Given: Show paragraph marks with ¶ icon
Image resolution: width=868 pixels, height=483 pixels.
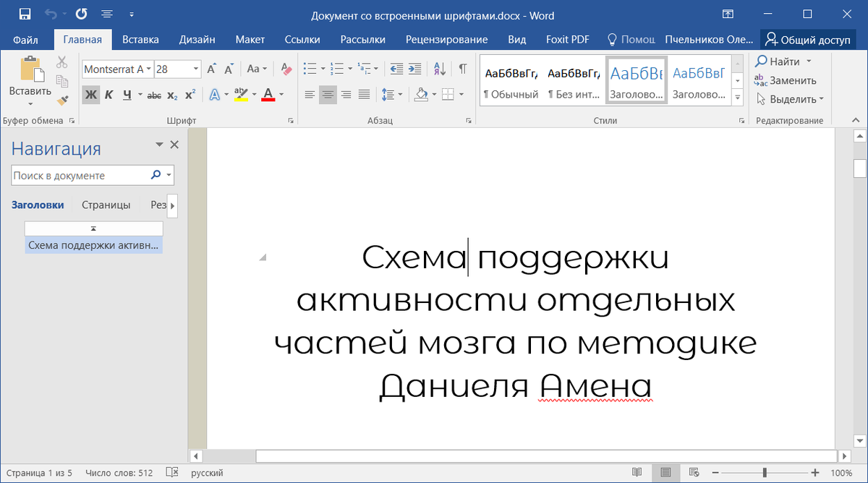Looking at the screenshot, I should click(x=461, y=69).
